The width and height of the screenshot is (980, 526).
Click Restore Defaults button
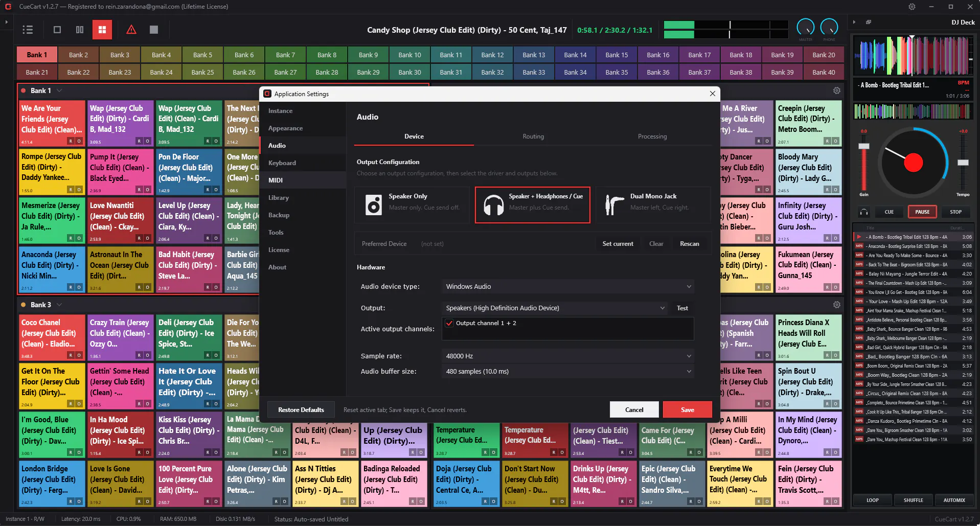pyautogui.click(x=301, y=410)
